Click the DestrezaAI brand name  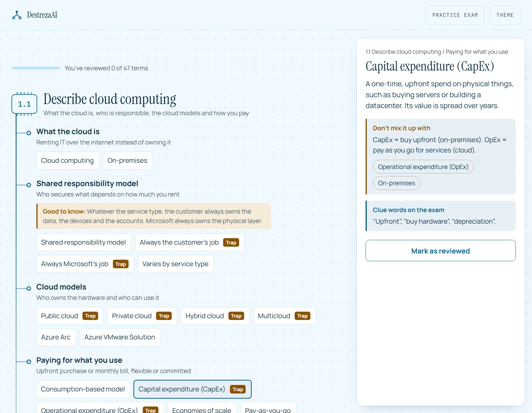coord(42,15)
